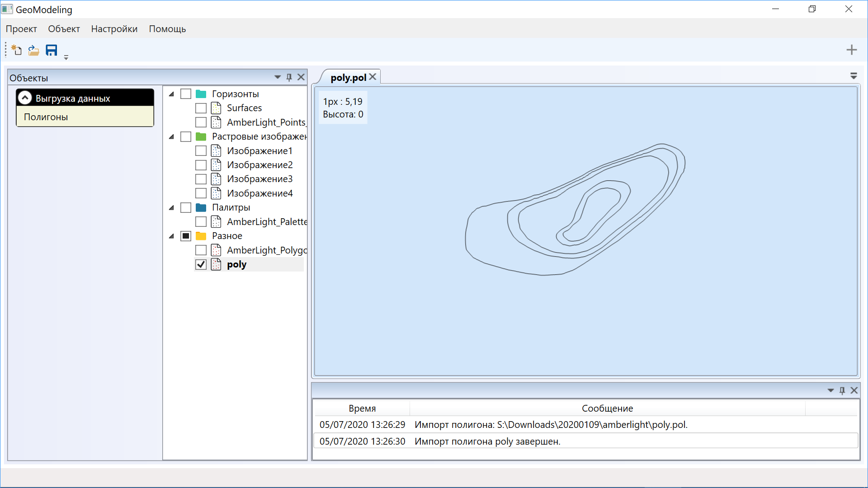Image resolution: width=868 pixels, height=488 pixels.
Task: Toggle the Разное folder checkbox
Action: (186, 236)
